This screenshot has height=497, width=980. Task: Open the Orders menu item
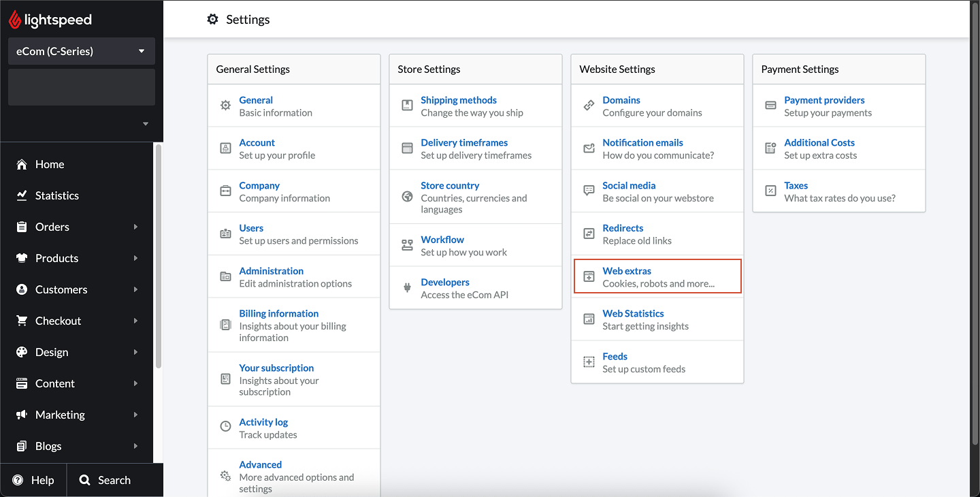pos(77,227)
